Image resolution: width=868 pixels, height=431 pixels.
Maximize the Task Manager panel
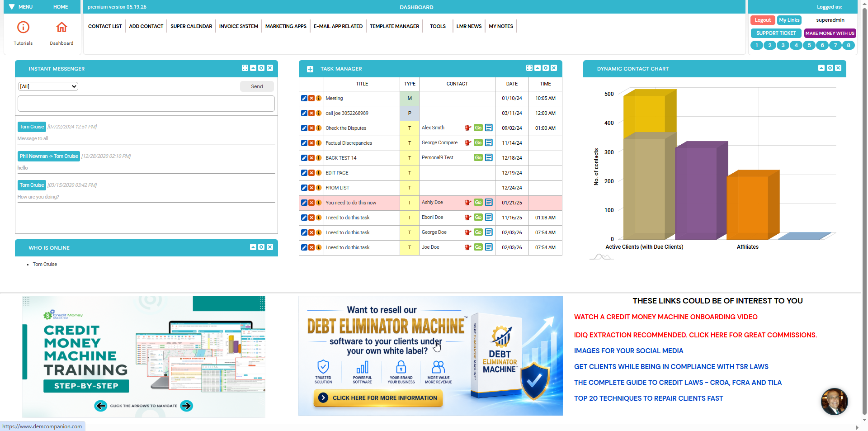529,68
